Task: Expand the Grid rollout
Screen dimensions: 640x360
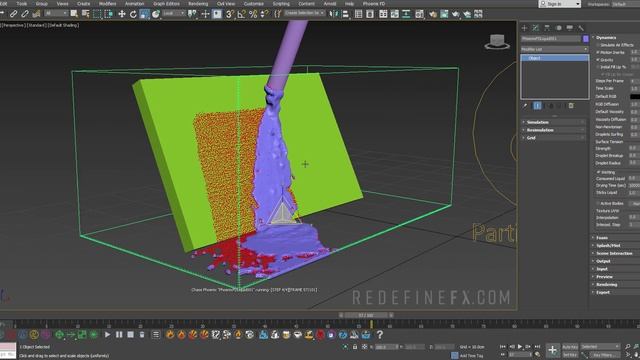Action: 554,138
